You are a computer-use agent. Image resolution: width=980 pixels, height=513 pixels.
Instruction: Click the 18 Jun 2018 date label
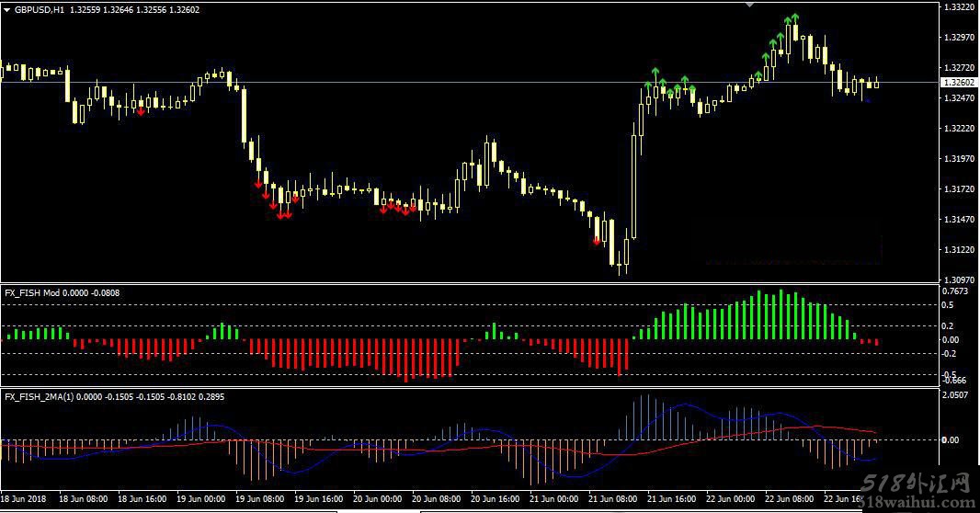tap(25, 499)
